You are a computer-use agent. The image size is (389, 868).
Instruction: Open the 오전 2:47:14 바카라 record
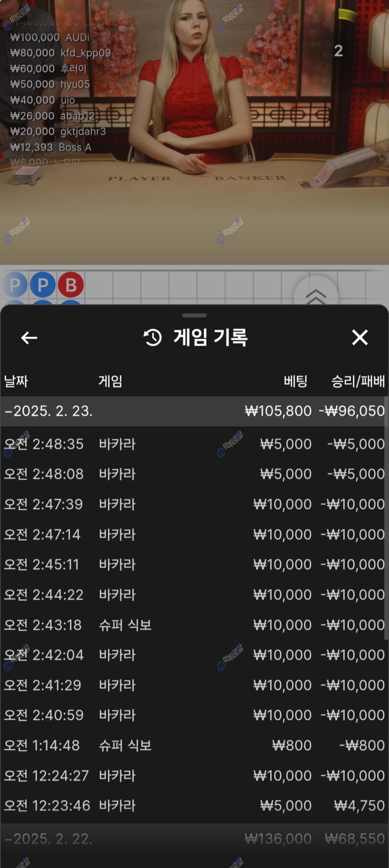(194, 534)
